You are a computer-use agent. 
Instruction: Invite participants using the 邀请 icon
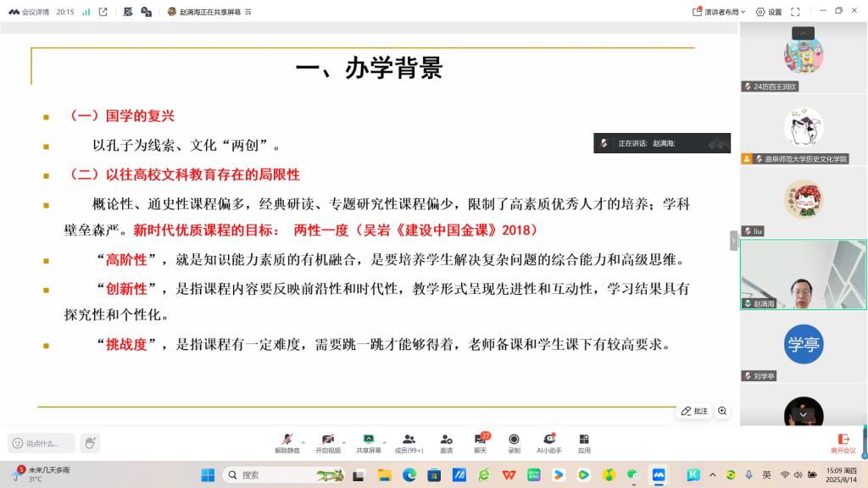[x=448, y=441]
